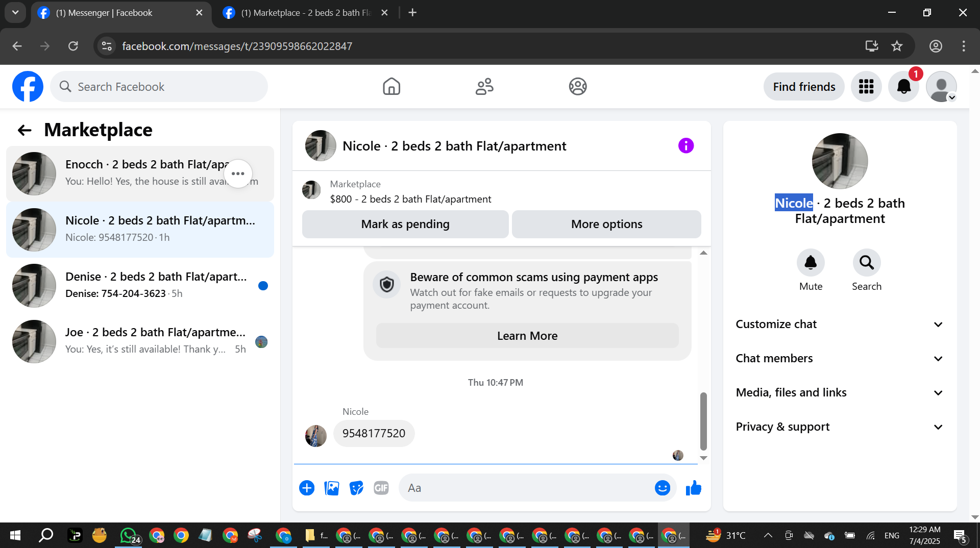980x548 pixels.
Task: Choose a GIF icon
Action: point(381,488)
